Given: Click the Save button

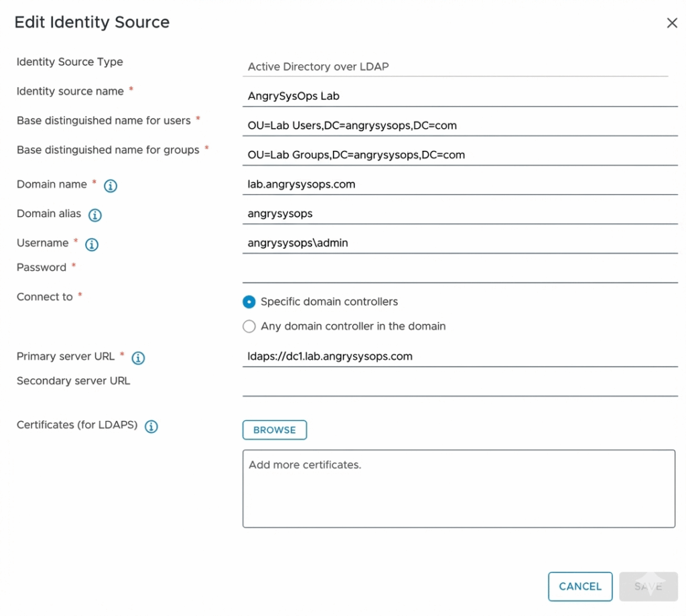Looking at the screenshot, I should (x=648, y=587).
